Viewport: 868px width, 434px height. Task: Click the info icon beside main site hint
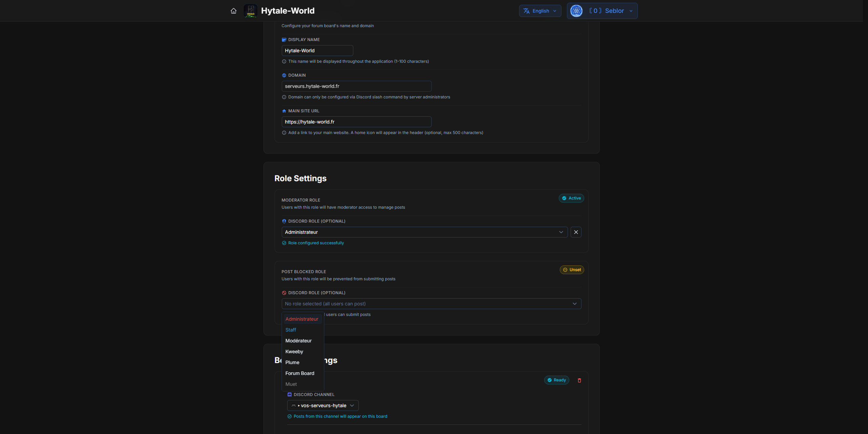(x=284, y=133)
